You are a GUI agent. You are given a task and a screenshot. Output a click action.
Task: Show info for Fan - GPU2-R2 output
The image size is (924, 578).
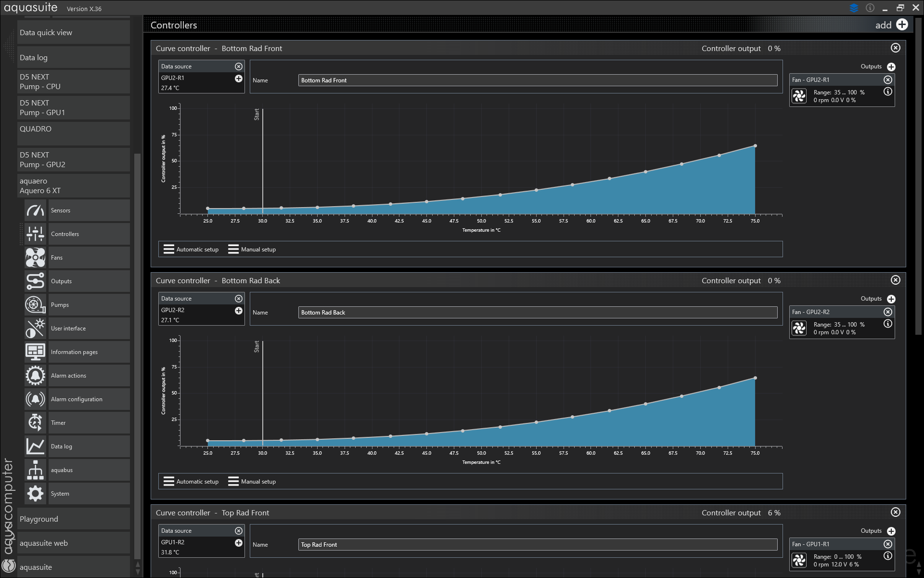[x=888, y=324]
